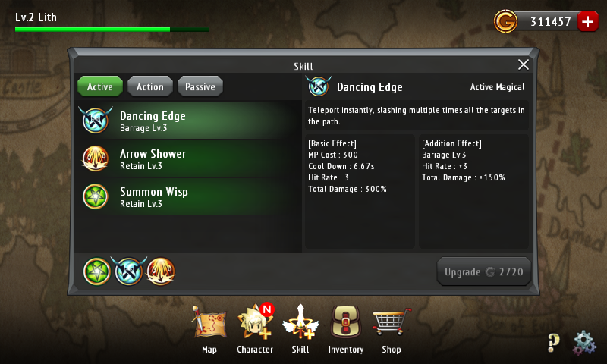The height and width of the screenshot is (364, 607).
Task: Switch to the Action skills tab
Action: [x=149, y=86]
